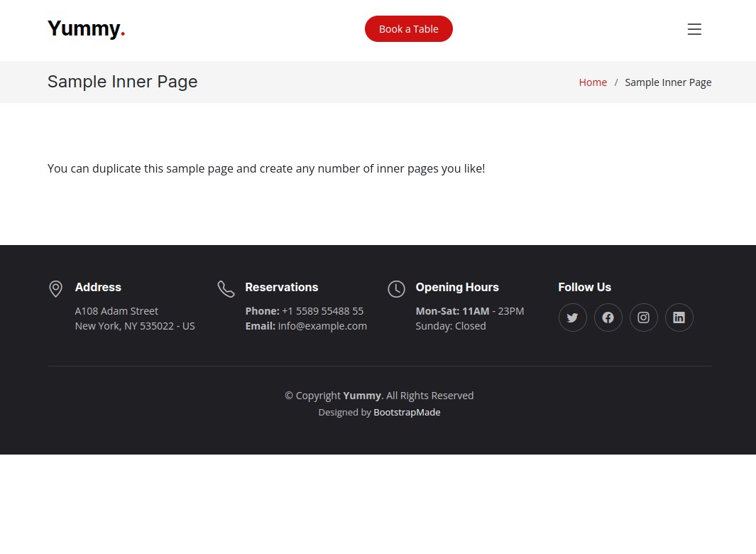Click the Address heading in footer
Image resolution: width=756 pixels, height=554 pixels.
pyautogui.click(x=98, y=287)
